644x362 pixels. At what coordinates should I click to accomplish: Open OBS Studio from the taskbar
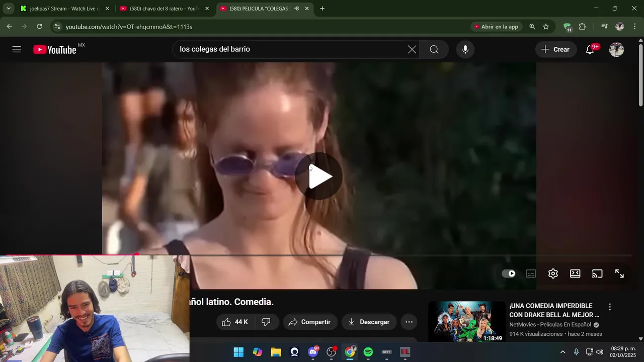tap(331, 352)
